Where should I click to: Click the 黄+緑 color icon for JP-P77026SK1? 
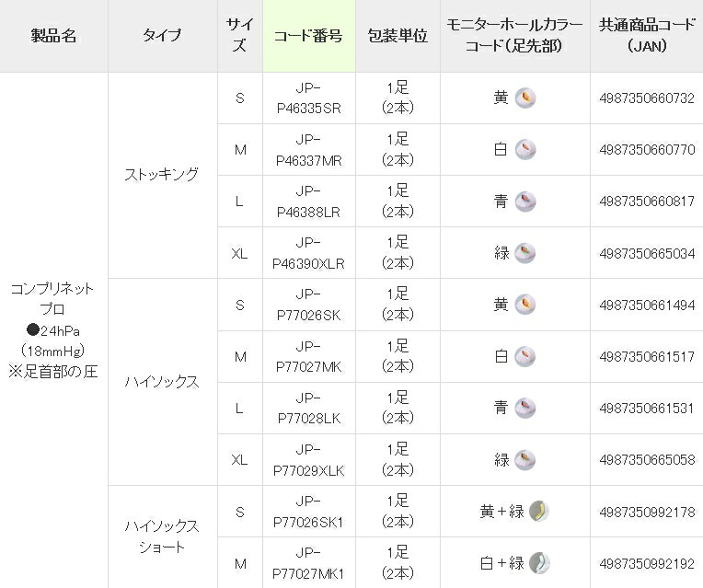point(539,512)
